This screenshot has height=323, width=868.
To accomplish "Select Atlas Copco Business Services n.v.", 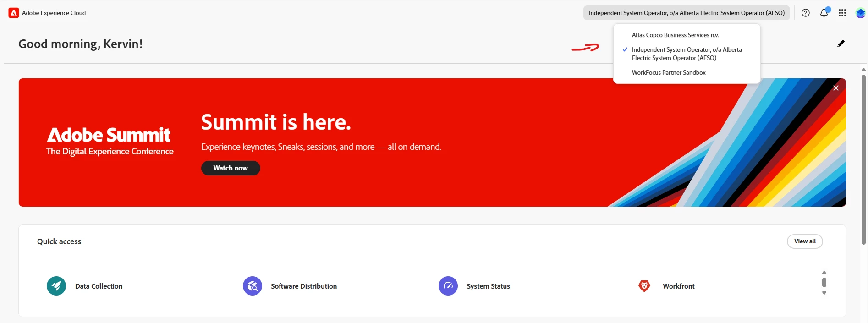I will pos(687,35).
